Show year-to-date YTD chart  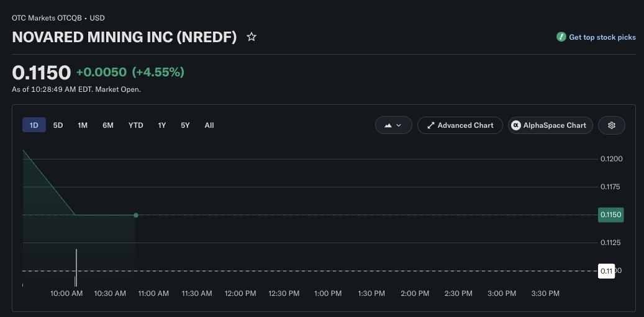click(x=135, y=125)
